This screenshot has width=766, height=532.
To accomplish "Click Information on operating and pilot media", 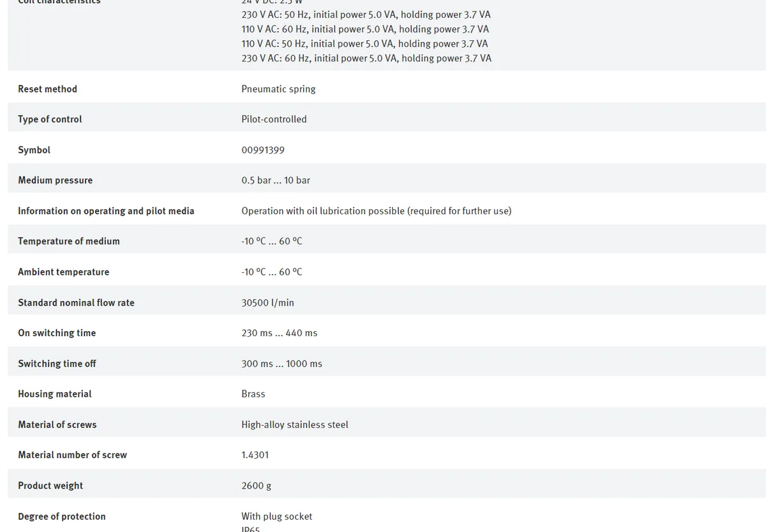I will [106, 211].
